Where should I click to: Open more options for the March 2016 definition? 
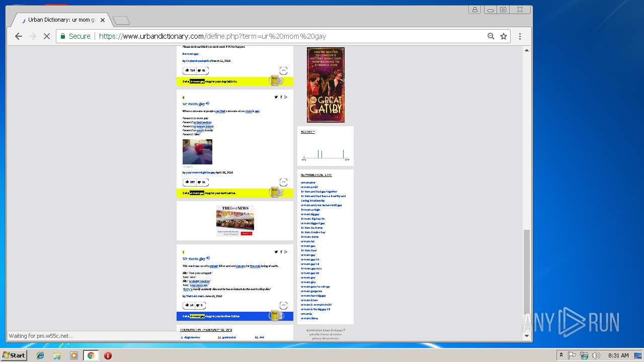pyautogui.click(x=284, y=71)
